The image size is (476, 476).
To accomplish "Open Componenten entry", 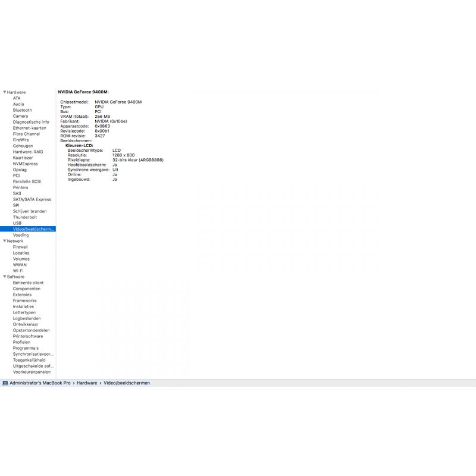I will click(26, 289).
